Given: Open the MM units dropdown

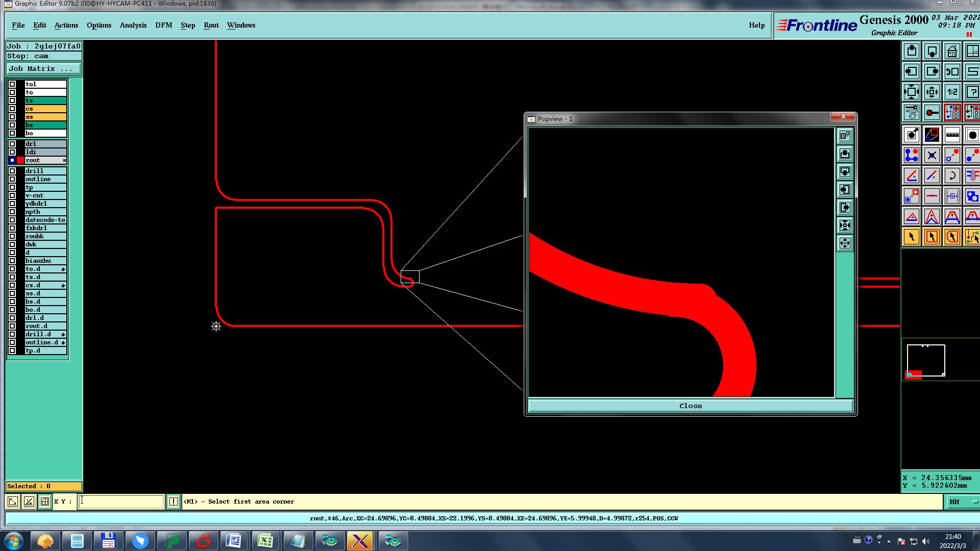Looking at the screenshot, I should (x=963, y=502).
